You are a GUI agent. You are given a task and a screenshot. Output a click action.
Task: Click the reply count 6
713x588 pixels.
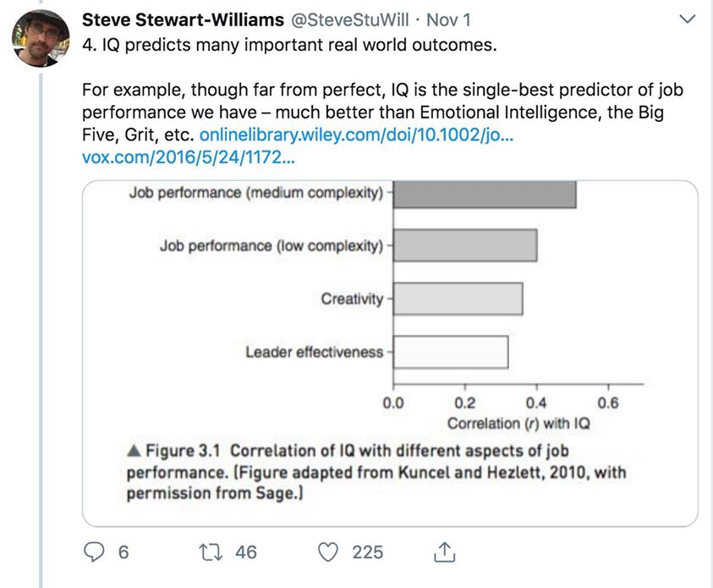(x=123, y=552)
